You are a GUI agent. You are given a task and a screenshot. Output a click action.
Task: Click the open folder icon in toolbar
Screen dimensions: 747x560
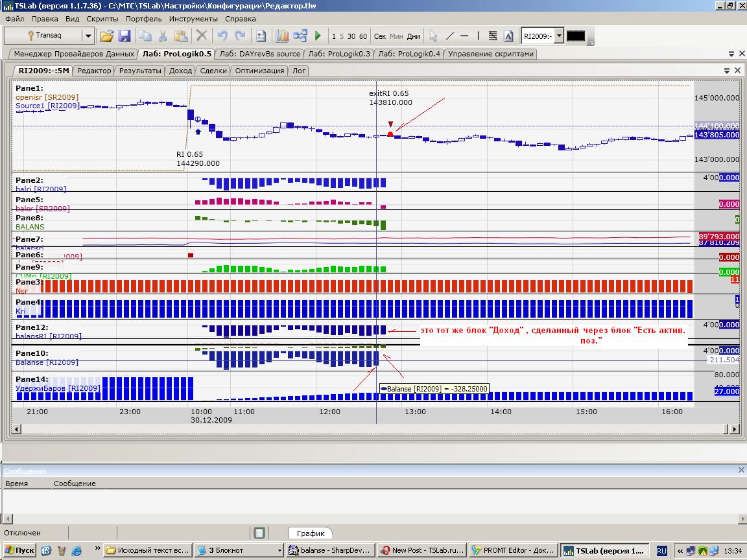pyautogui.click(x=106, y=36)
